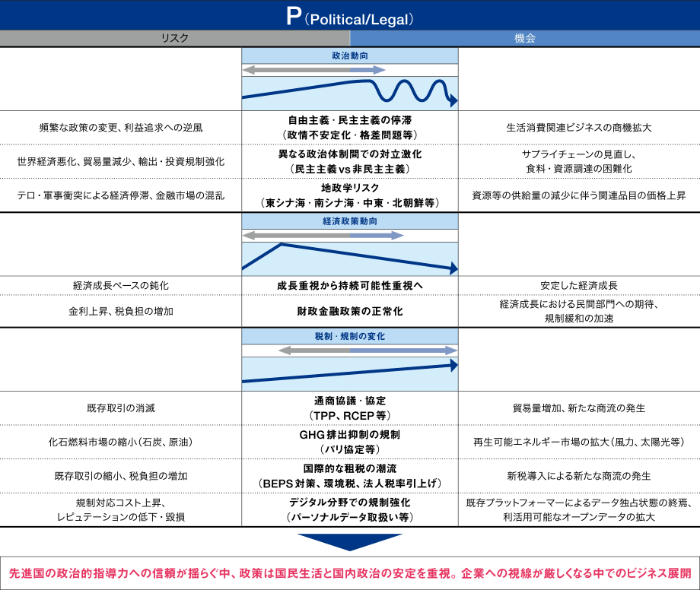
Task: Click the P (Political/Legal) title header
Action: click(x=350, y=15)
